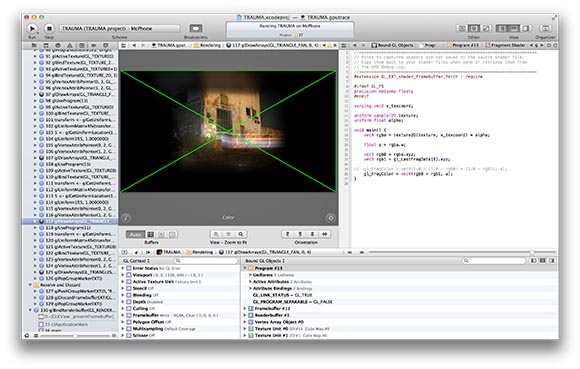Click the zoom out magnifier under the preview
Viewport: 580px width, 369px height.
point(216,234)
